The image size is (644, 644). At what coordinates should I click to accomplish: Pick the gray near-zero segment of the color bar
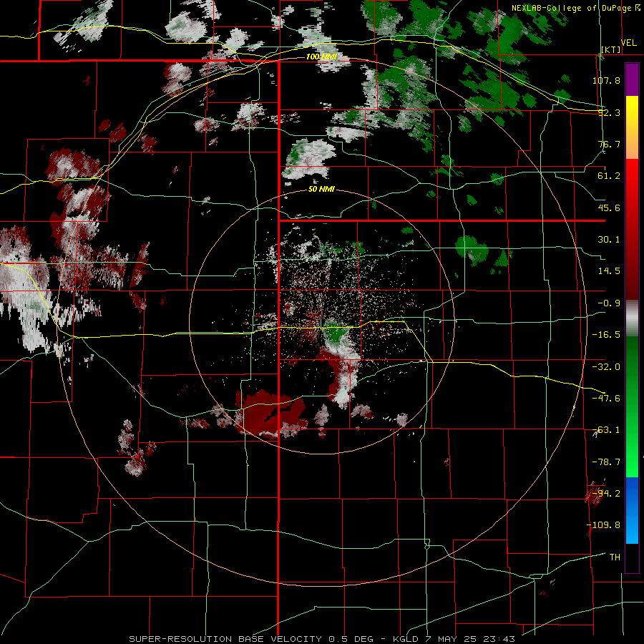click(632, 318)
